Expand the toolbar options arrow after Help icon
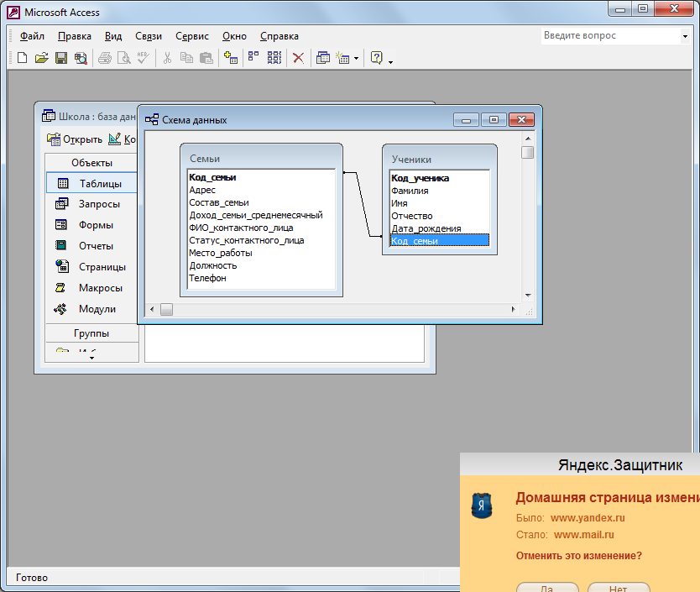700x592 pixels. [x=390, y=61]
